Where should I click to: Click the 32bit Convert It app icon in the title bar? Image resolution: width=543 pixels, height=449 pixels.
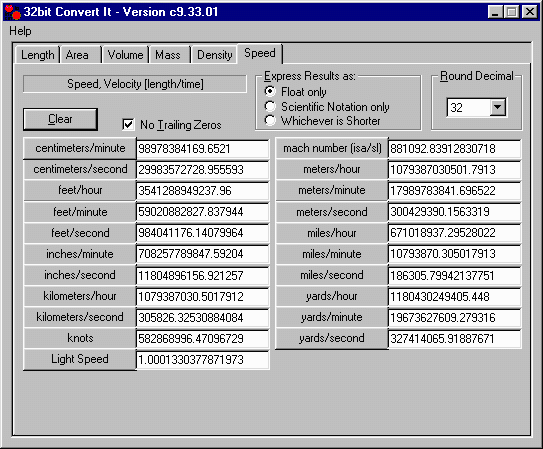pyautogui.click(x=12, y=12)
